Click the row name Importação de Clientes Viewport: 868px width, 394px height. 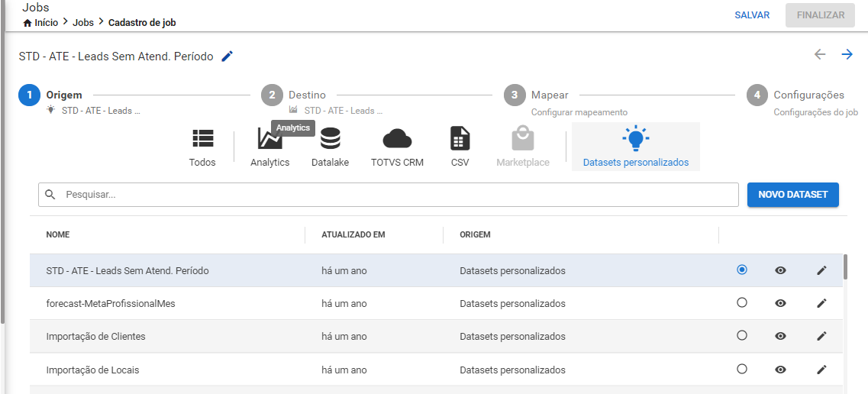95,337
